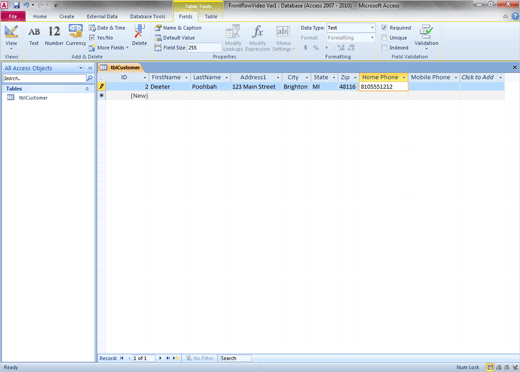
Task: Open the Validation menu
Action: tap(426, 37)
